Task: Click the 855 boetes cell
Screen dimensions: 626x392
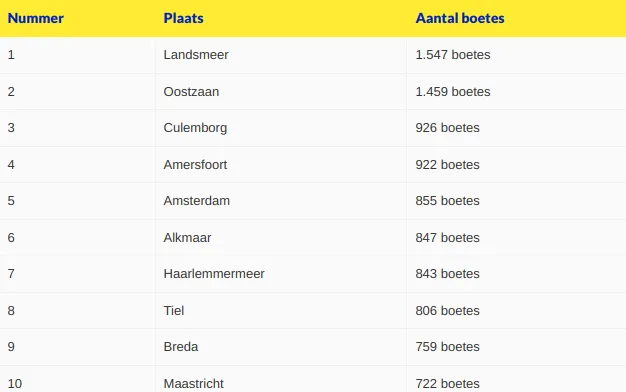Action: (447, 201)
